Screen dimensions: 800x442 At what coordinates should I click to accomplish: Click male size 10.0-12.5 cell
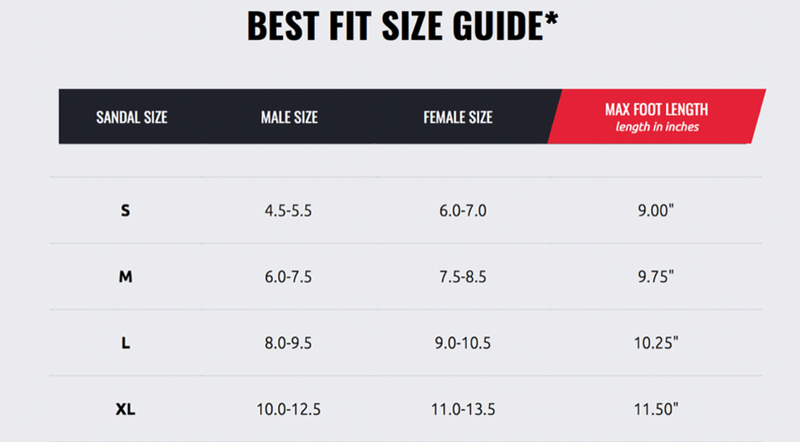pyautogui.click(x=289, y=409)
